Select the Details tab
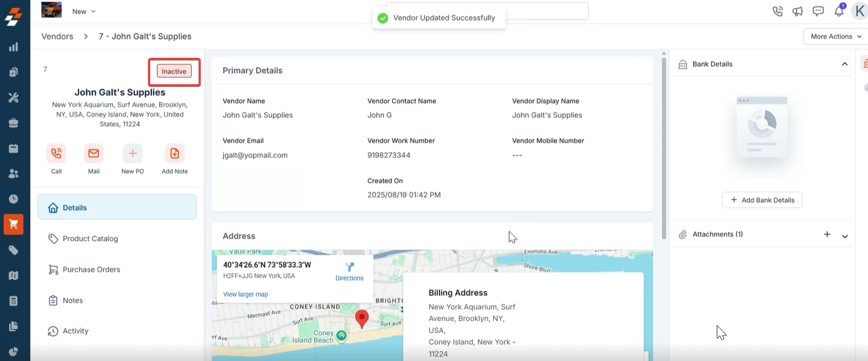This screenshot has width=868, height=361. (x=117, y=207)
